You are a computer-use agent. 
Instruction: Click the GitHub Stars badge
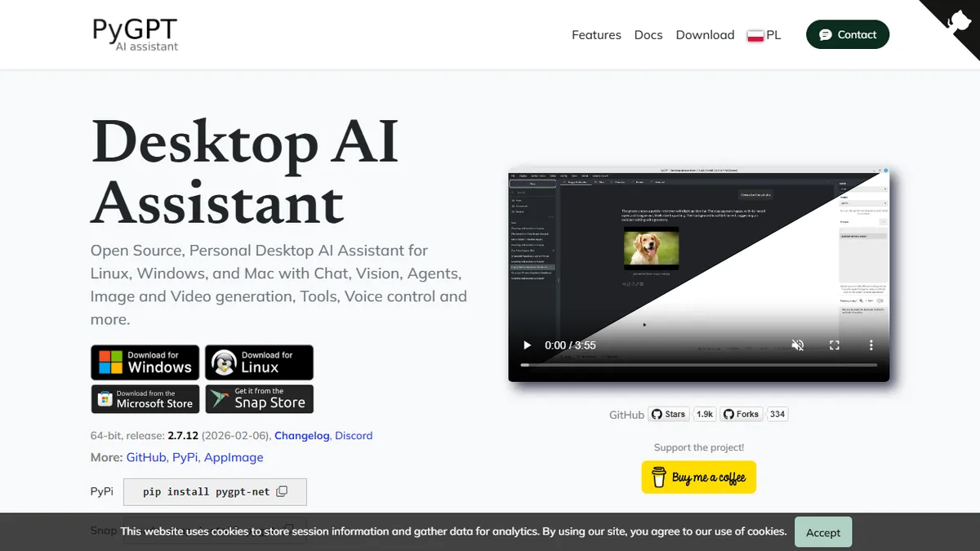click(669, 414)
